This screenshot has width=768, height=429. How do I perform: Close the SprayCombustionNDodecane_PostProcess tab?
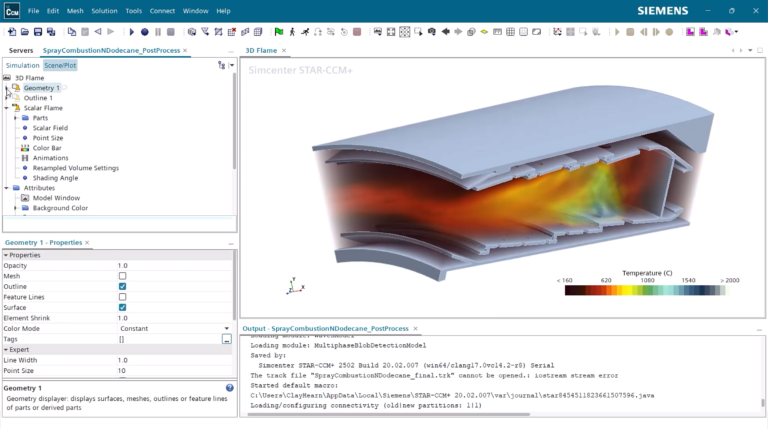pos(185,50)
